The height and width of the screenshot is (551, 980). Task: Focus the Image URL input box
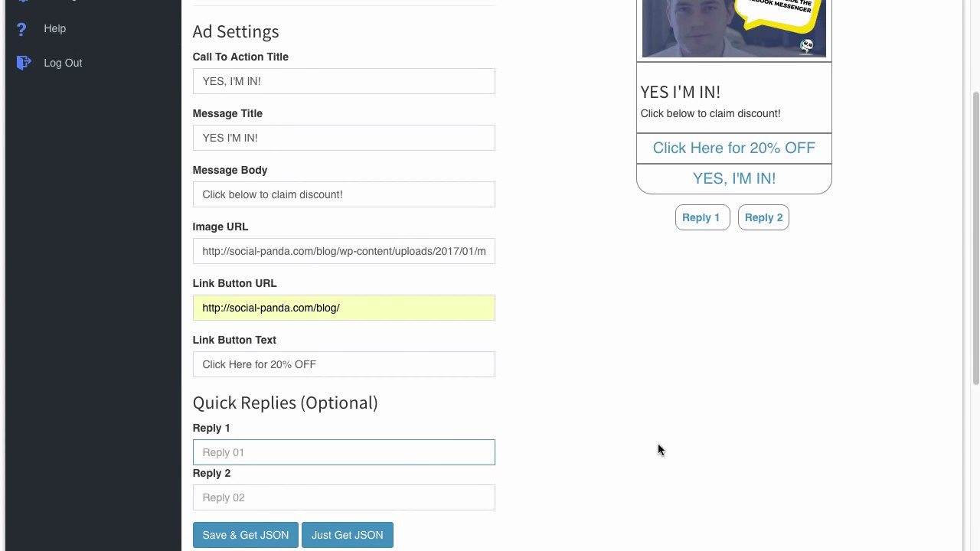(344, 251)
